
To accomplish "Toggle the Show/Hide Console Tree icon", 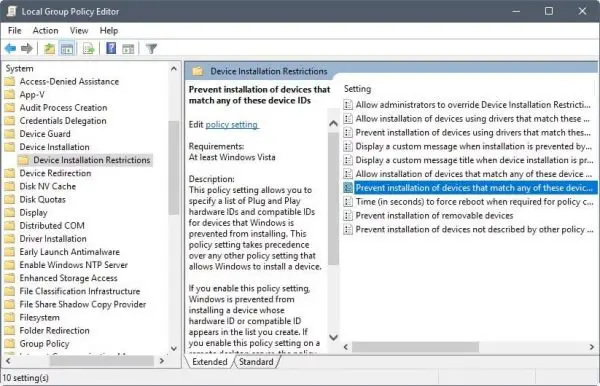I will [x=67, y=49].
